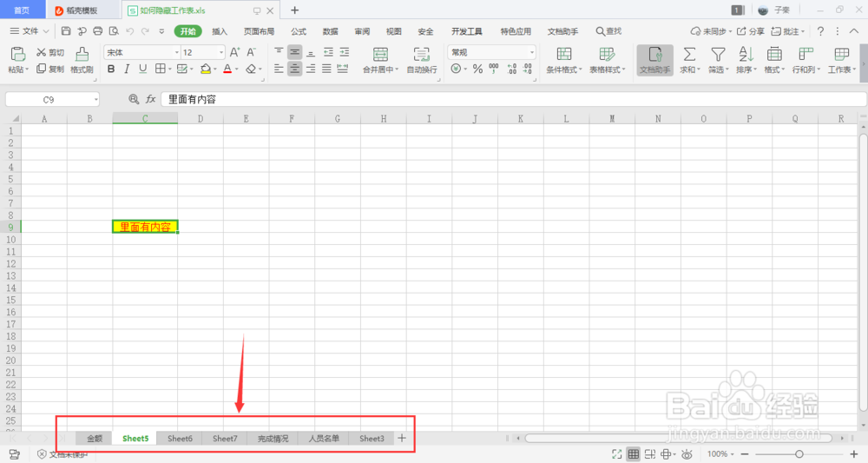Click the increase decimal places icon
Viewport: 868px width, 463px height.
point(511,69)
